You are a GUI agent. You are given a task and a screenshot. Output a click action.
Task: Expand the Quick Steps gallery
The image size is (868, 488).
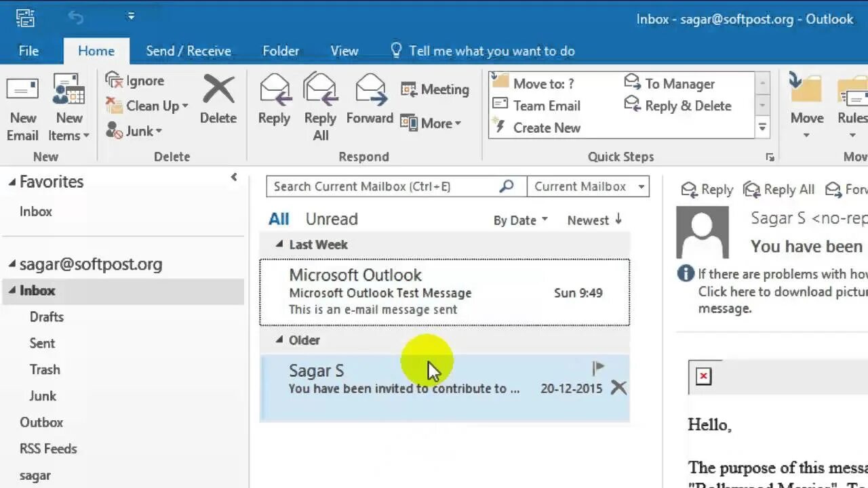click(763, 127)
